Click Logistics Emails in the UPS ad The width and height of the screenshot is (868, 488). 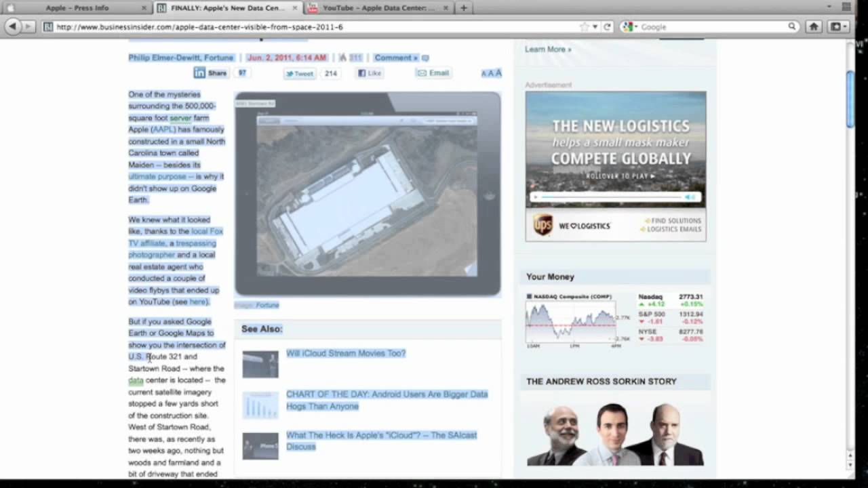(x=673, y=230)
